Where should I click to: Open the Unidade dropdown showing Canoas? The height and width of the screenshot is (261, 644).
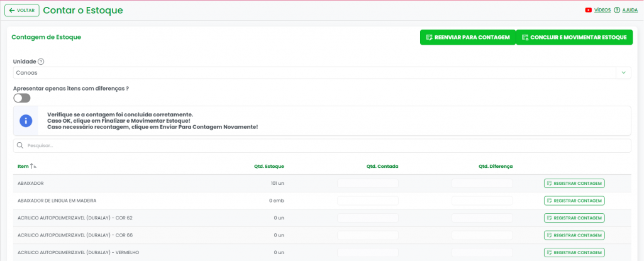(314, 73)
